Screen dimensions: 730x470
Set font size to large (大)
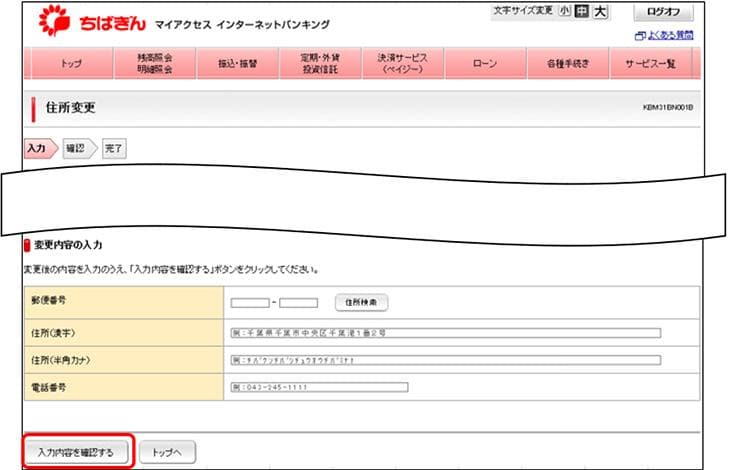coord(600,11)
